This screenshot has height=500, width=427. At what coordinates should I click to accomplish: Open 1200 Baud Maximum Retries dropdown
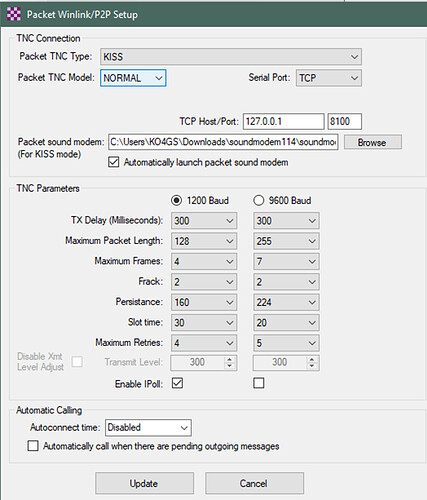(x=204, y=343)
